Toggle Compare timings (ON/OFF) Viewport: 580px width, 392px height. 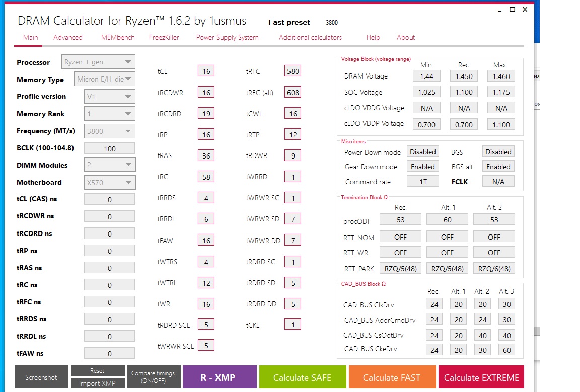pos(154,377)
